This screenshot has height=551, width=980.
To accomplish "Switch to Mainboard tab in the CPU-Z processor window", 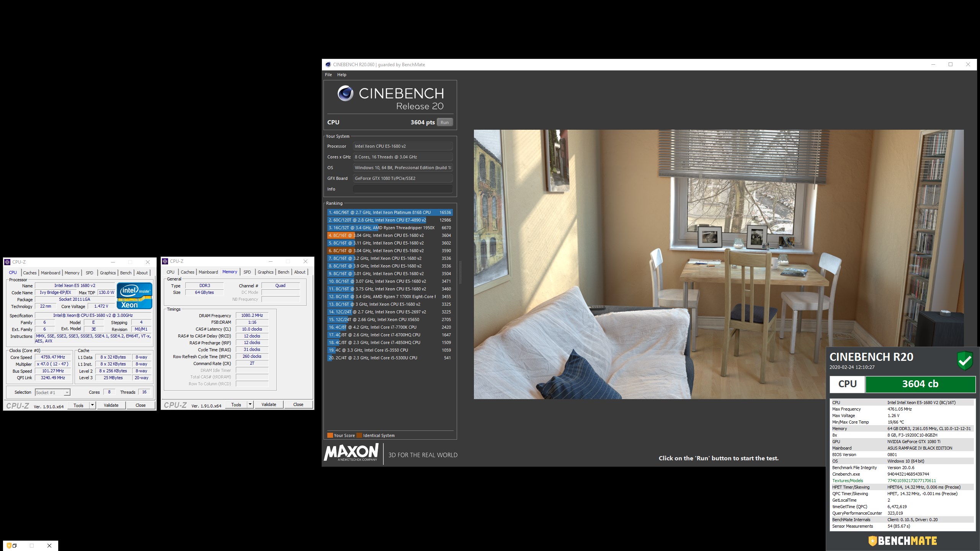I will pos(51,273).
